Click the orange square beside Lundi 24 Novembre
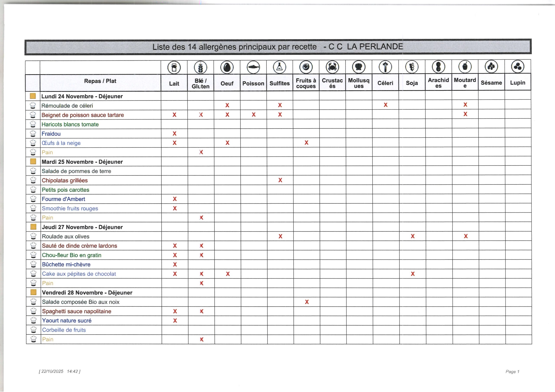This screenshot has width=555, height=392. click(33, 96)
